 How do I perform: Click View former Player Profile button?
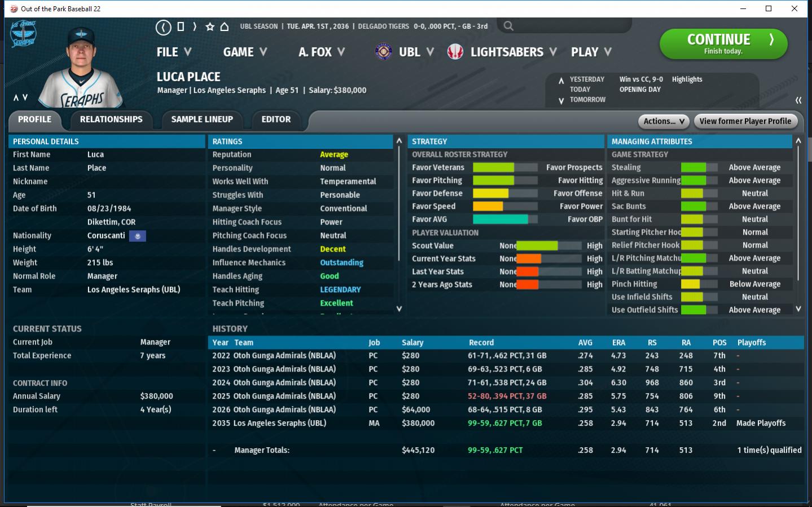click(x=745, y=121)
